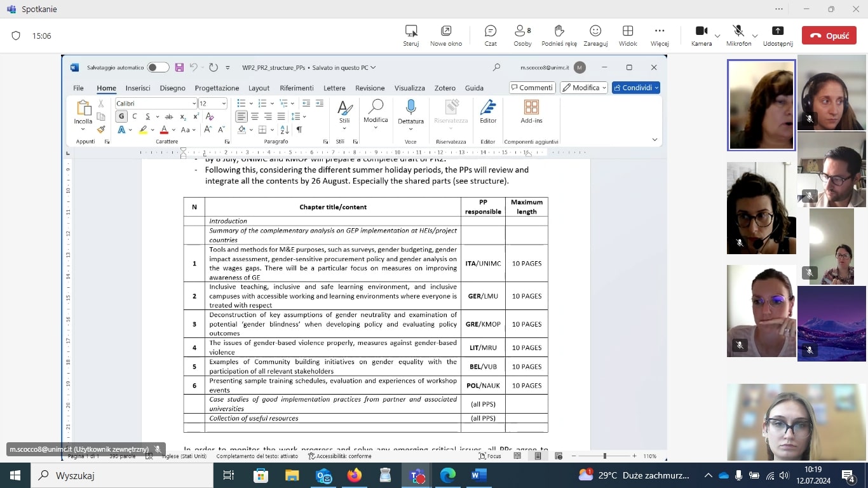Change meeting layout via Widok
This screenshot has height=488, width=868.
[628, 36]
